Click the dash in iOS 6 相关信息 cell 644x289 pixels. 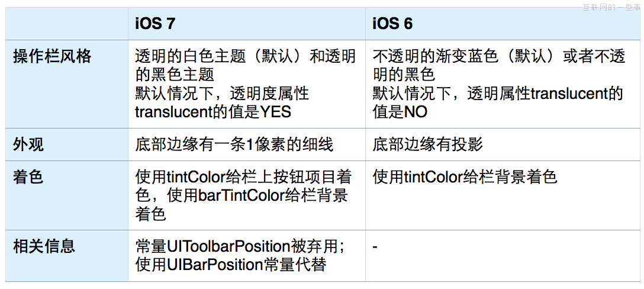(375, 247)
